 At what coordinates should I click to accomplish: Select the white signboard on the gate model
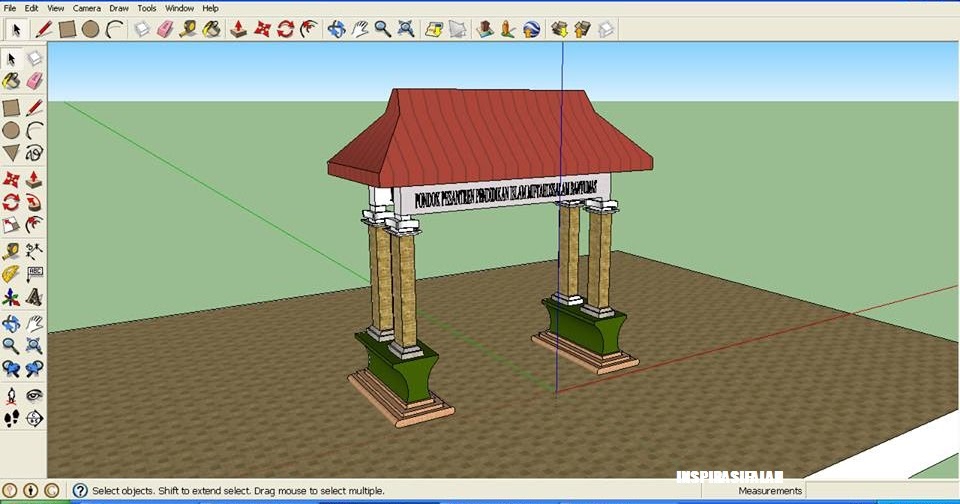coord(502,194)
